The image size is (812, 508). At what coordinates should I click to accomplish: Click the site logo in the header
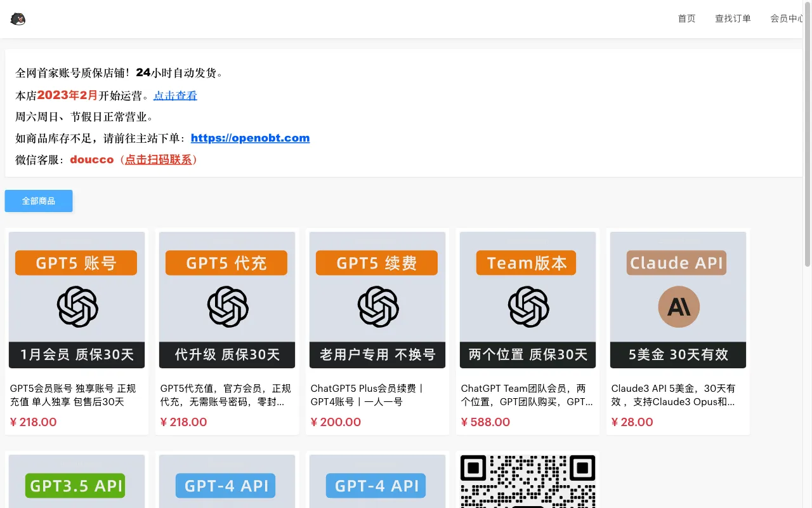(18, 19)
